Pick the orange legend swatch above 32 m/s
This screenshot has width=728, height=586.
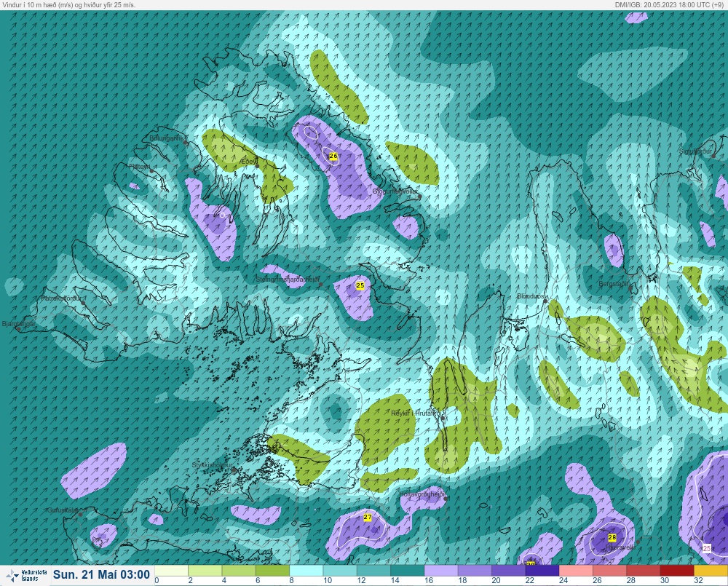click(x=711, y=570)
